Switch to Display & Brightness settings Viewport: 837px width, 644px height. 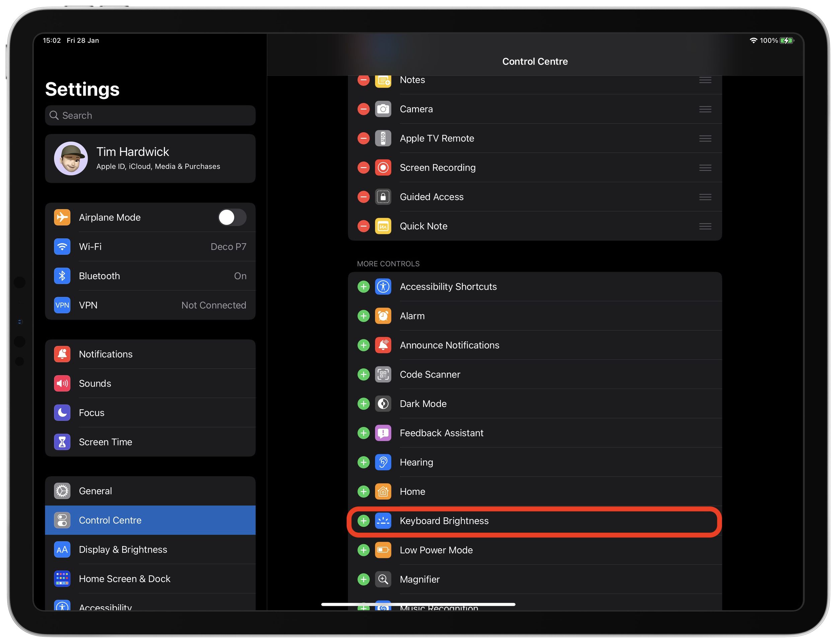tap(150, 549)
